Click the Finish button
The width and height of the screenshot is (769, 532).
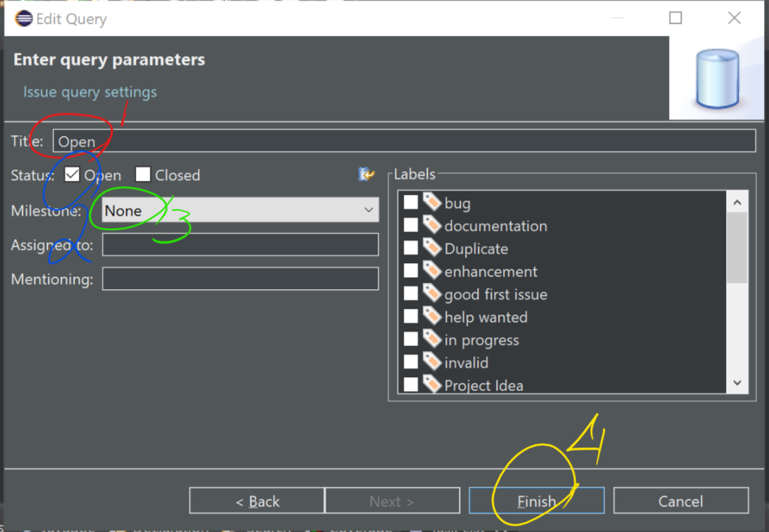pos(536,500)
